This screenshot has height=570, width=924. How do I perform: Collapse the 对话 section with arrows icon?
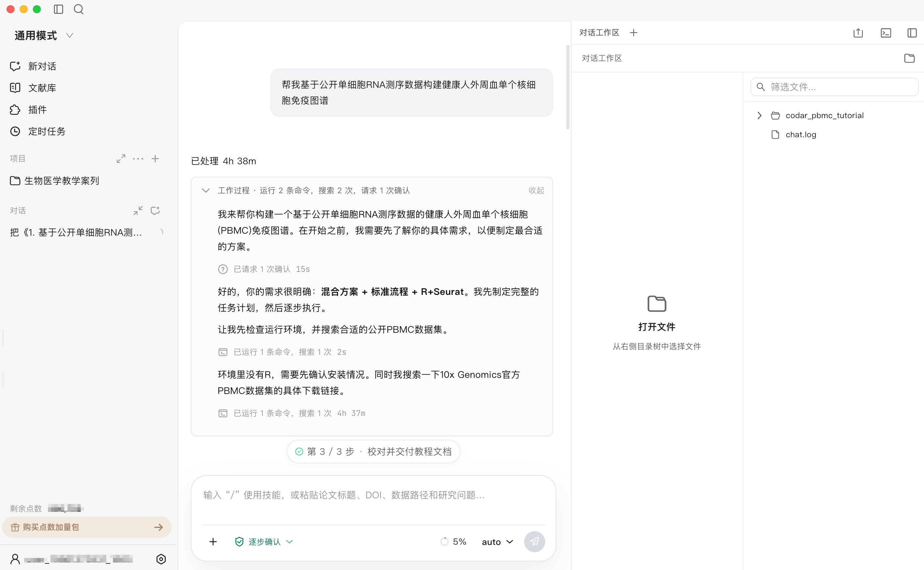pos(138,211)
